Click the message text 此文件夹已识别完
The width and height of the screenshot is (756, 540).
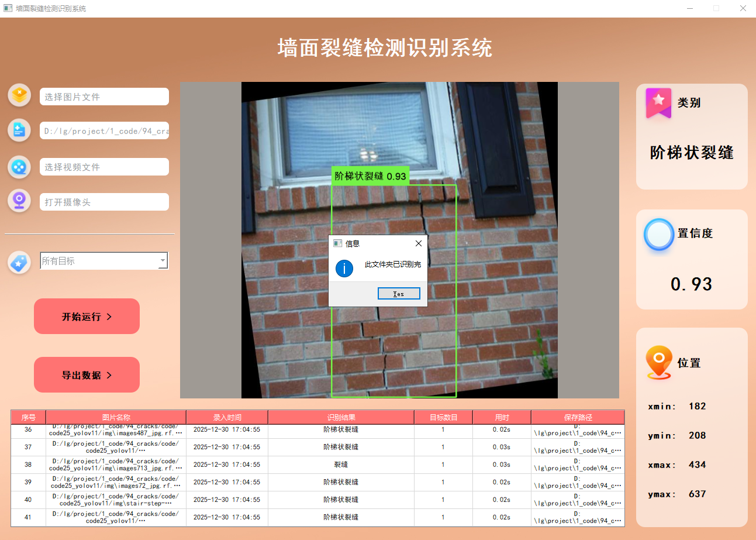pyautogui.click(x=393, y=264)
